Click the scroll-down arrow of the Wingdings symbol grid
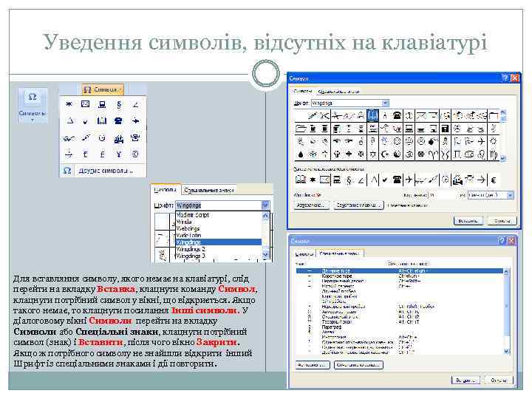532x399 pixels. [x=503, y=158]
